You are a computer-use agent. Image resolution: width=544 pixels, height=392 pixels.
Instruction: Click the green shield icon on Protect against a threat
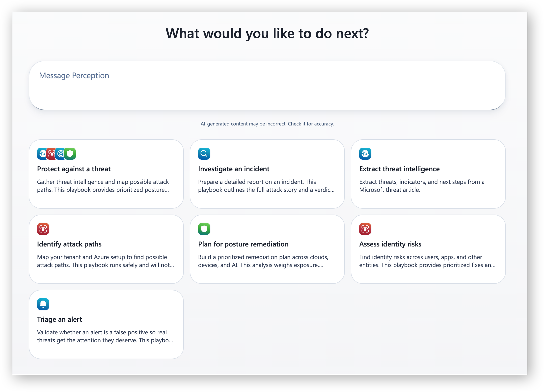tap(70, 154)
